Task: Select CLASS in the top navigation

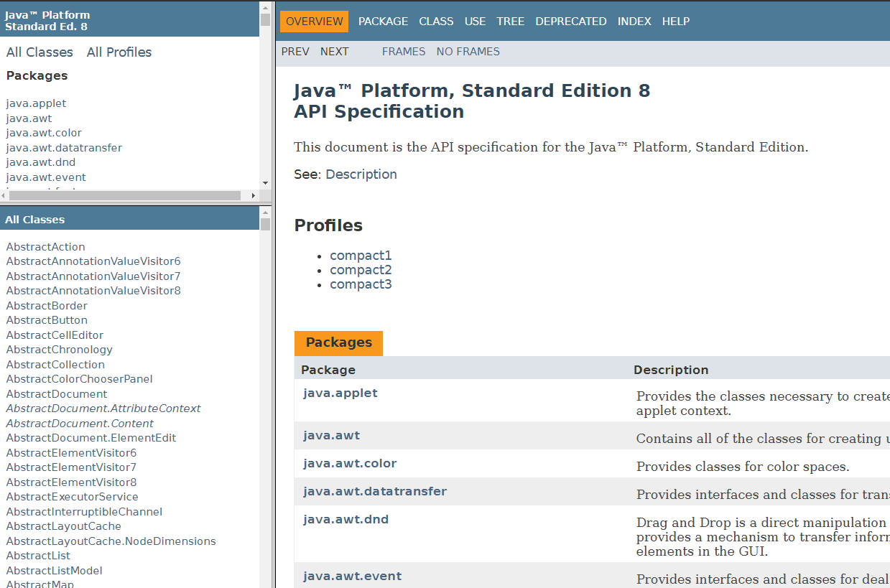Action: click(x=436, y=22)
